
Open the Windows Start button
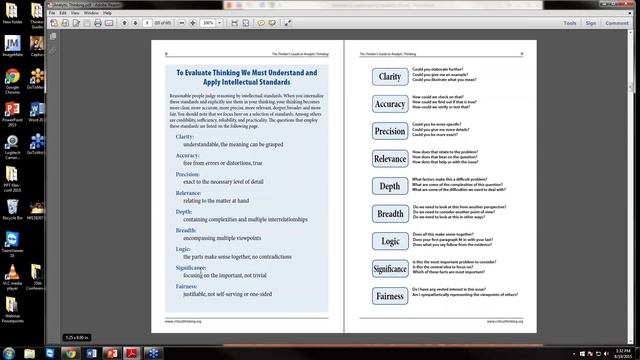click(9, 353)
